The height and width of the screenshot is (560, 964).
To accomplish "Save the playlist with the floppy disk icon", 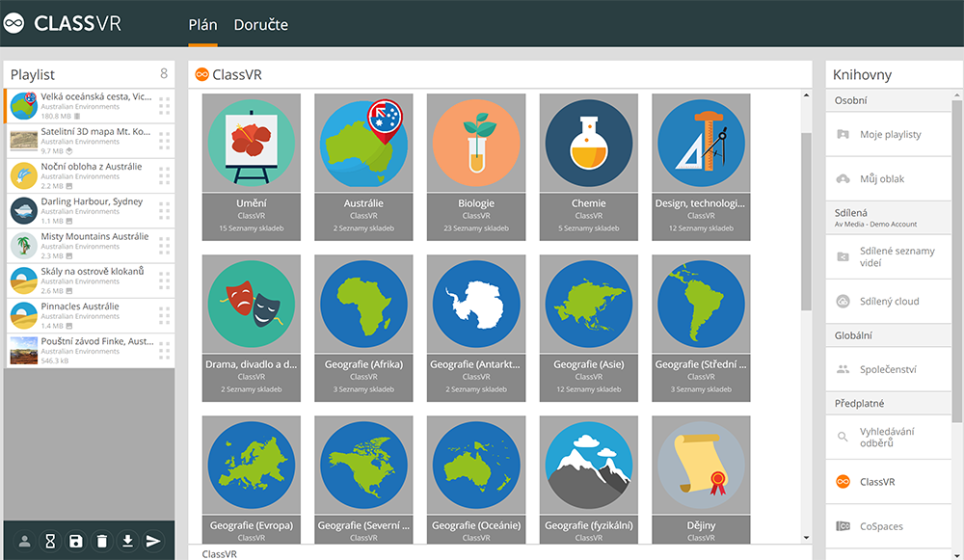I will (x=75, y=541).
